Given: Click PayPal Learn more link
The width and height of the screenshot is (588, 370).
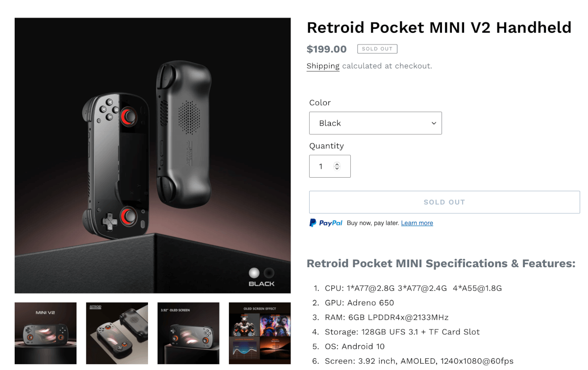Looking at the screenshot, I should pos(417,223).
